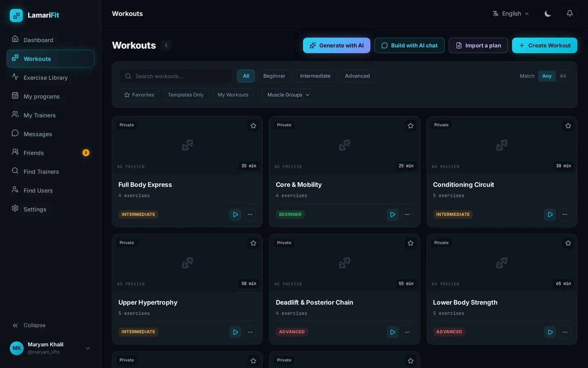Click the LamariFit logo icon
Screen dimensions: 588x368
[x=16, y=16]
